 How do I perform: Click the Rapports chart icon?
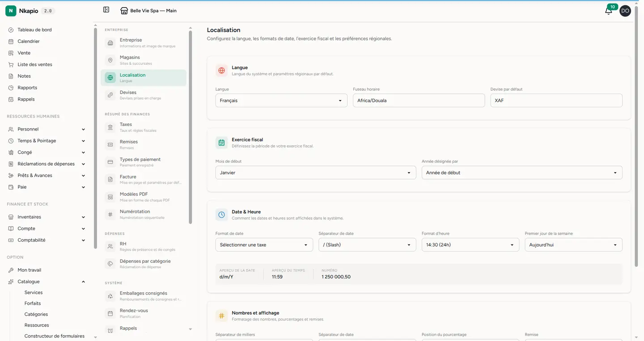pyautogui.click(x=11, y=88)
